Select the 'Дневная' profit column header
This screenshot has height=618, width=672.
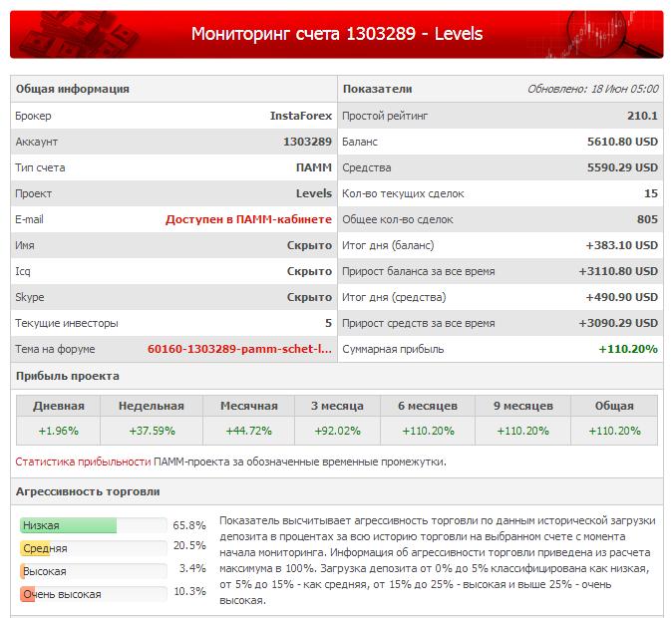[58, 406]
